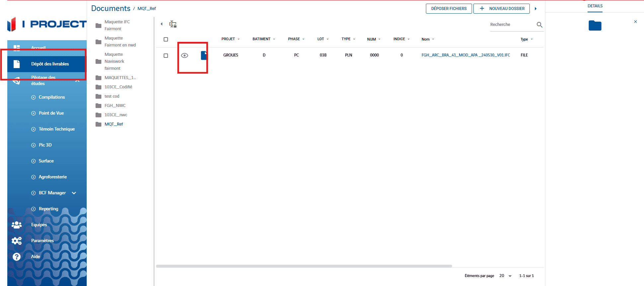The width and height of the screenshot is (644, 286).
Task: Open the elements per page dropdown
Action: 506,276
